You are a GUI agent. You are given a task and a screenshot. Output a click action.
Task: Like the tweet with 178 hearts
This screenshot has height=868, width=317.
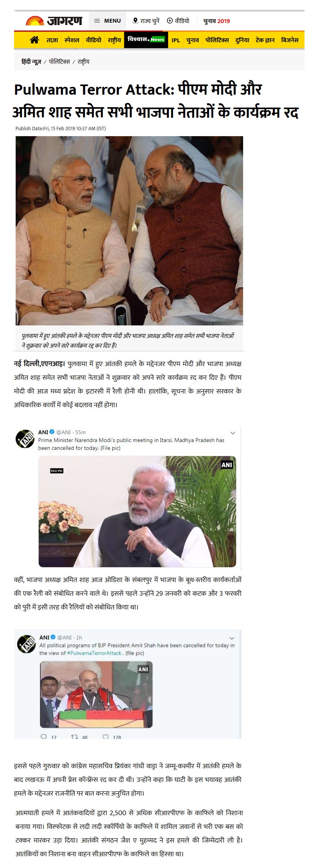106,737
